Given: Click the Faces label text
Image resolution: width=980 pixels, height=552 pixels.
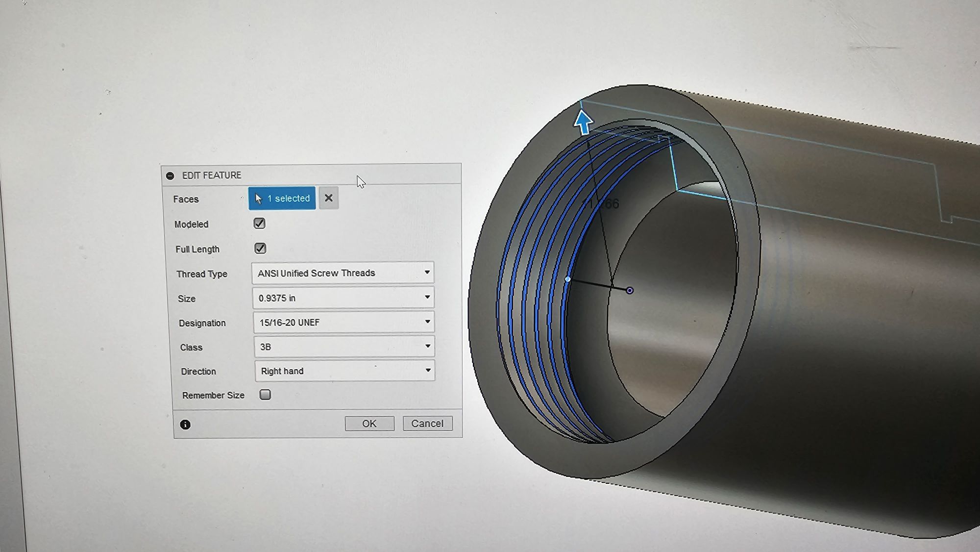Looking at the screenshot, I should click(x=186, y=199).
